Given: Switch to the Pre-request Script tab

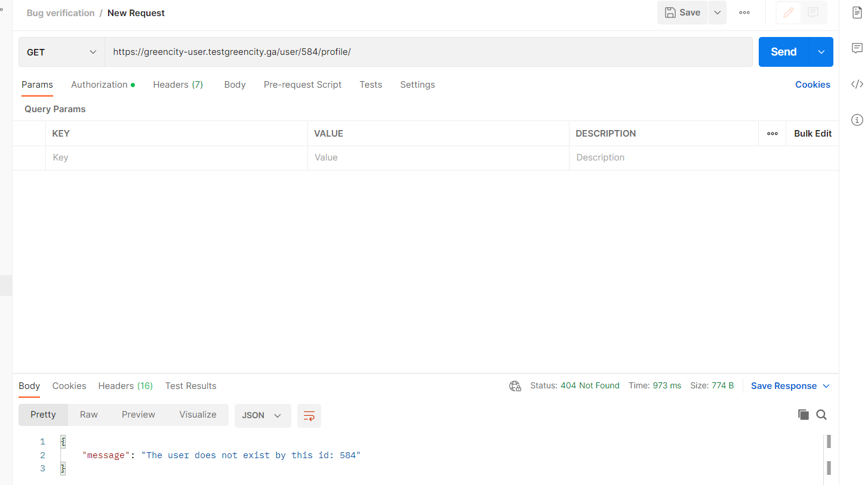Looking at the screenshot, I should click(303, 84).
